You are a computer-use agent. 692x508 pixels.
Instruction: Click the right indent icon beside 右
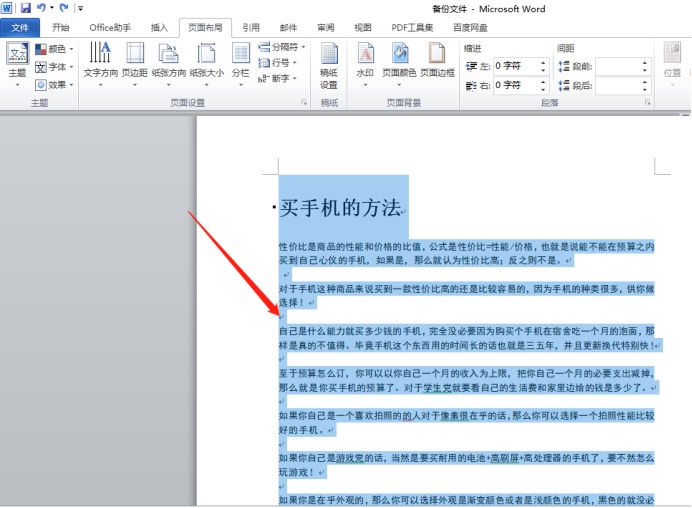click(x=471, y=85)
